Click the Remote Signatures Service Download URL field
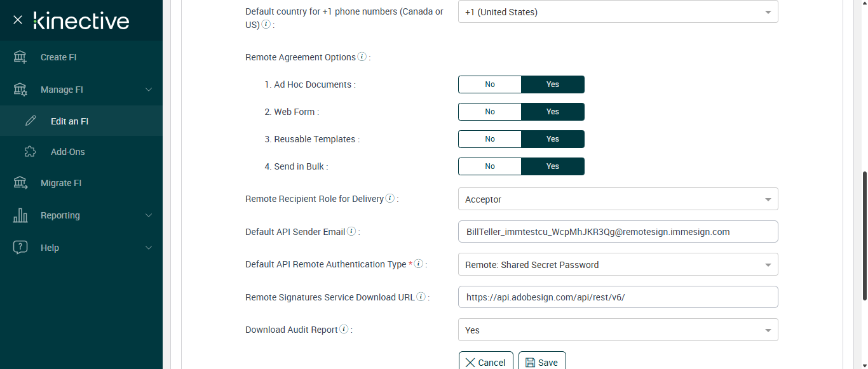Screen dimensions: 868x369 point(618,297)
